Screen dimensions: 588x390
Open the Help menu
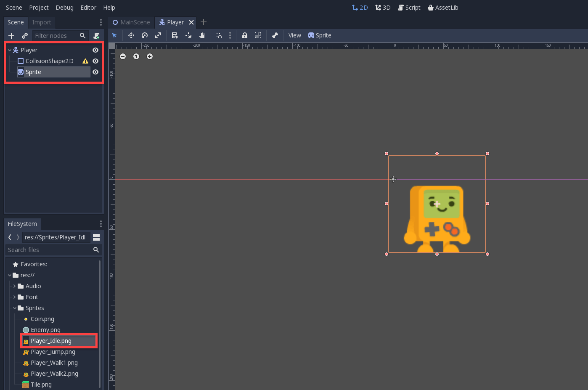(109, 8)
